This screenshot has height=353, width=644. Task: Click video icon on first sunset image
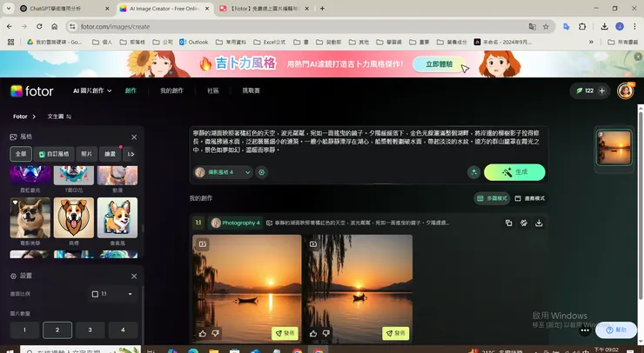pyautogui.click(x=203, y=243)
